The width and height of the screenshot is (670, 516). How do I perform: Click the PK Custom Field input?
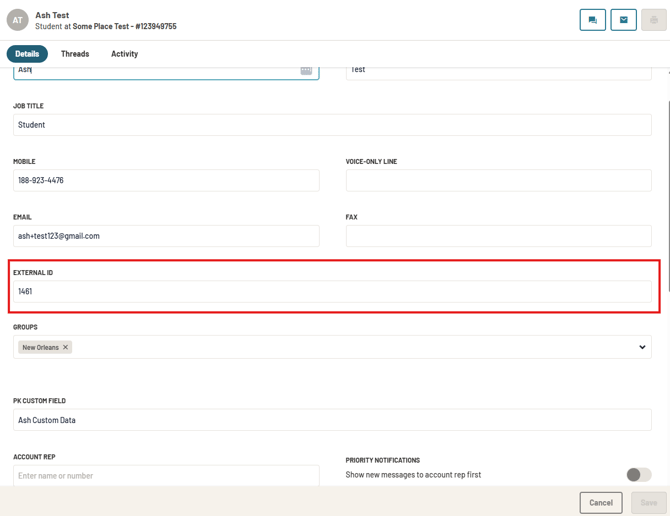coord(332,420)
